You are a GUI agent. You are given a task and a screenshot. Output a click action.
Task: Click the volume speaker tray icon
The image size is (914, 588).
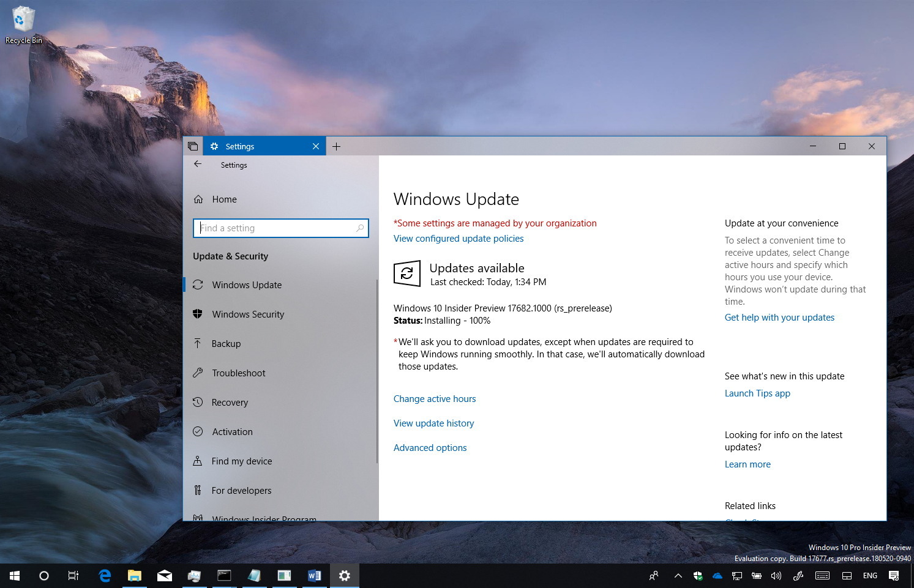pyautogui.click(x=776, y=576)
